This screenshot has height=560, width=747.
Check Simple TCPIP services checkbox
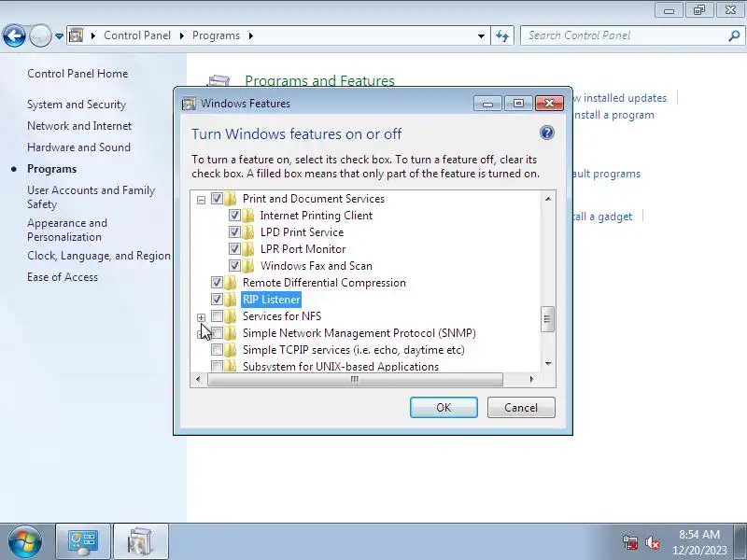[217, 350]
